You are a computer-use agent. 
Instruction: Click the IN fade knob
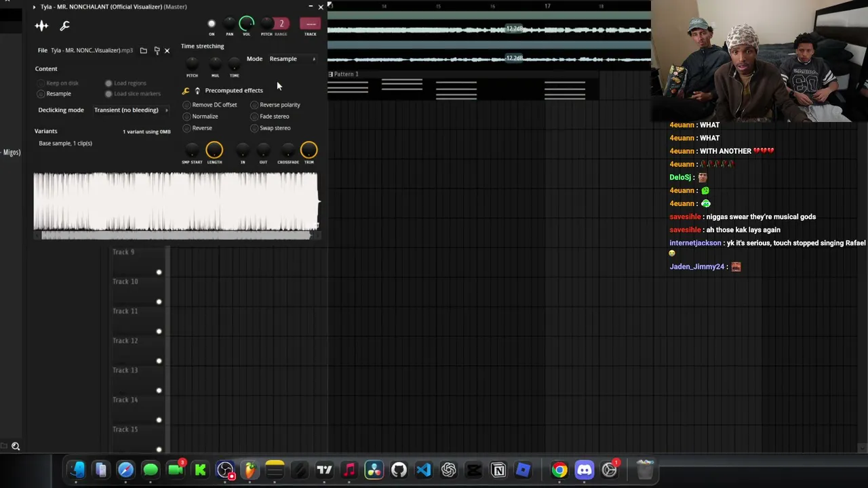243,150
